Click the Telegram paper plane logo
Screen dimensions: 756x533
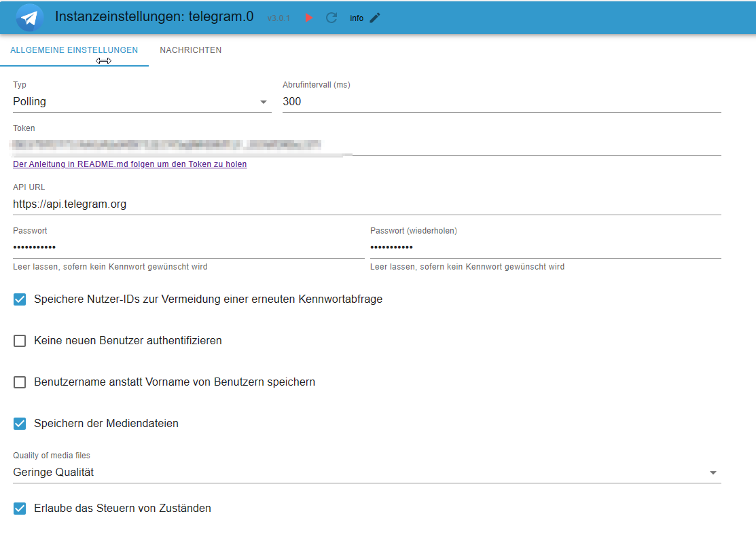click(x=29, y=18)
